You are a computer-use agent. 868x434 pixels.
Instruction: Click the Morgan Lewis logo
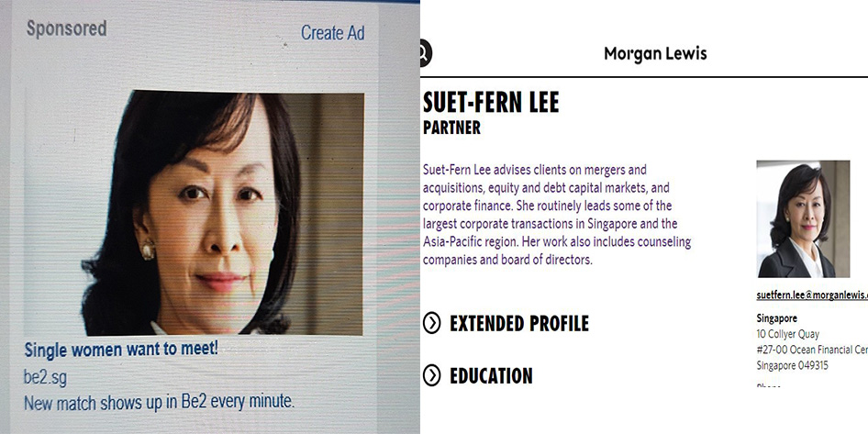[x=655, y=53]
